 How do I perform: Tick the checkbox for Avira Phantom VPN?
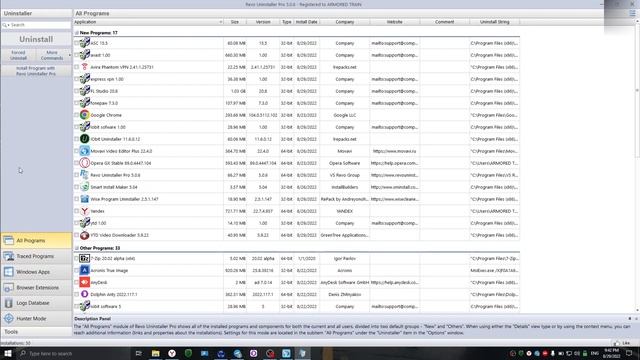76,67
